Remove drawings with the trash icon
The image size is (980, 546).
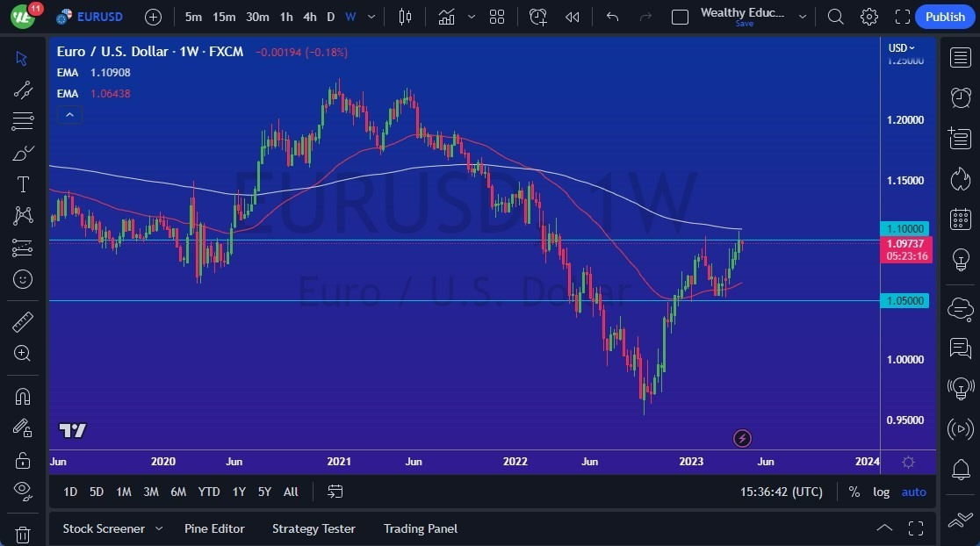tap(22, 535)
